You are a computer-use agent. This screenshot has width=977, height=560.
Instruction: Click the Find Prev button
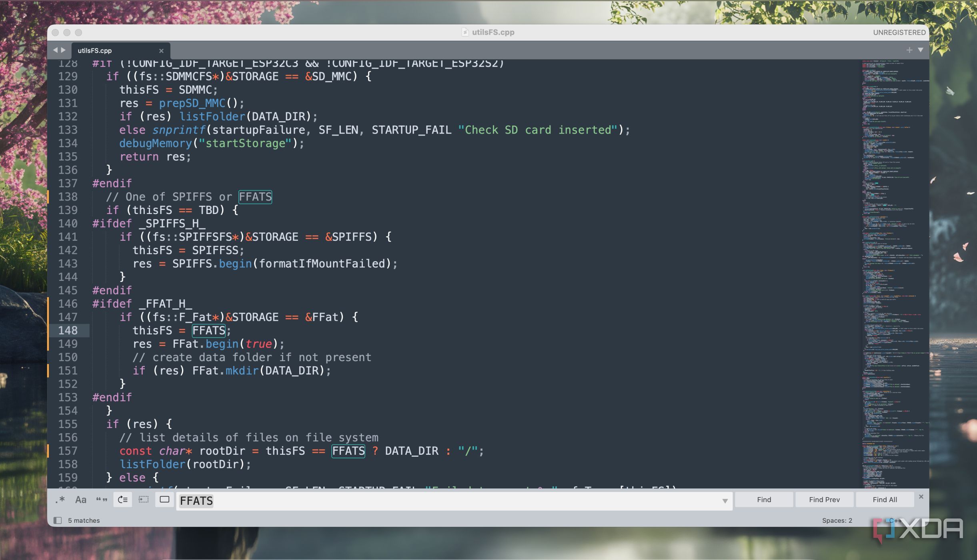pos(824,500)
